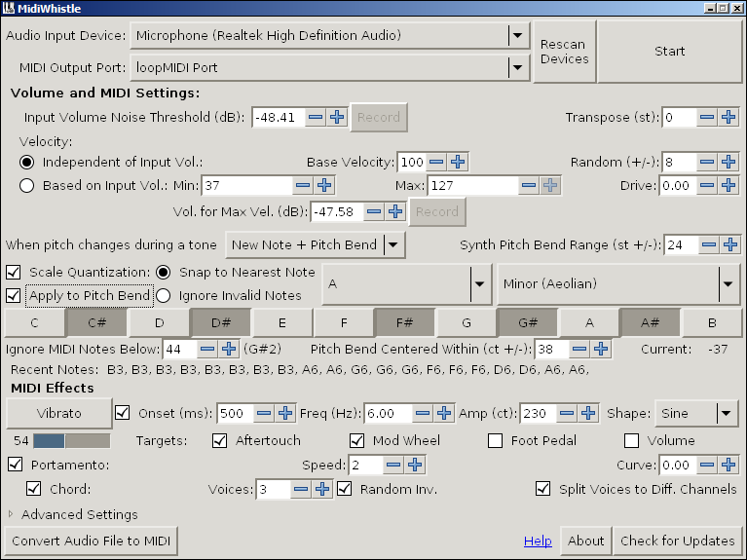Viewport: 747px width, 560px height.
Task: Disable Scale Quantization checkbox
Action: point(14,272)
